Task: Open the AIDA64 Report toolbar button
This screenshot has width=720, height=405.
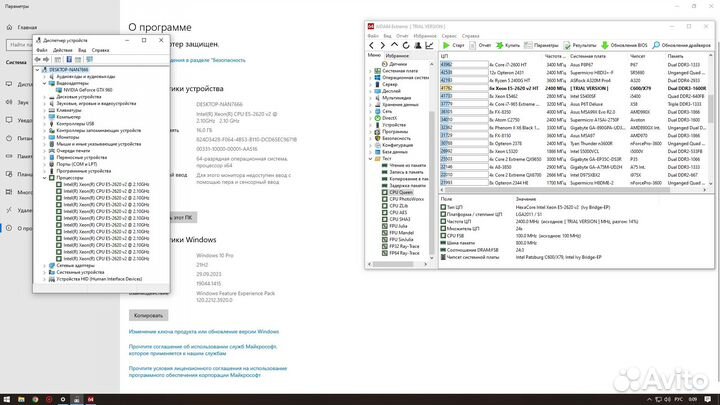Action: click(480, 45)
